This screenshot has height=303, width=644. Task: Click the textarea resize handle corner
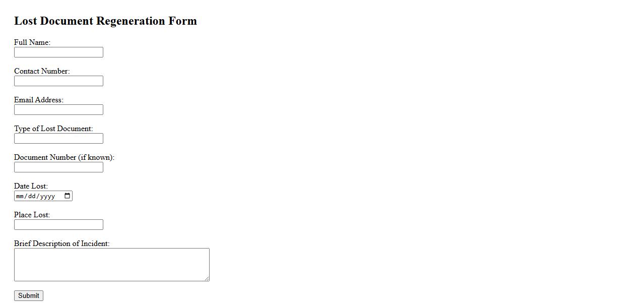(207, 278)
